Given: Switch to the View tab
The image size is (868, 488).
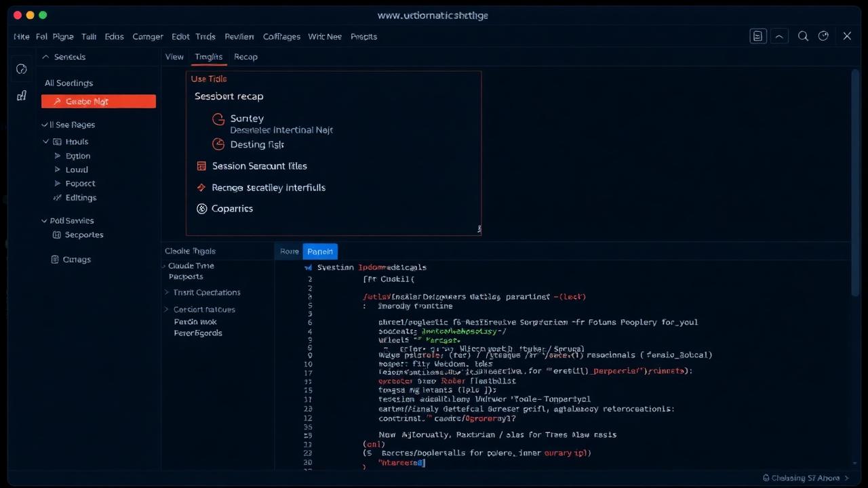Looking at the screenshot, I should (174, 57).
